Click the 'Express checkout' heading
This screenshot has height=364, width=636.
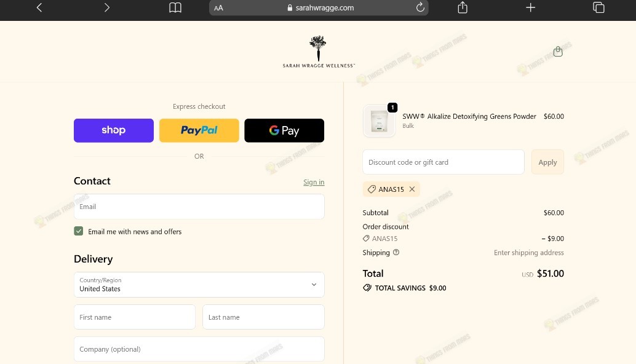[x=199, y=106]
